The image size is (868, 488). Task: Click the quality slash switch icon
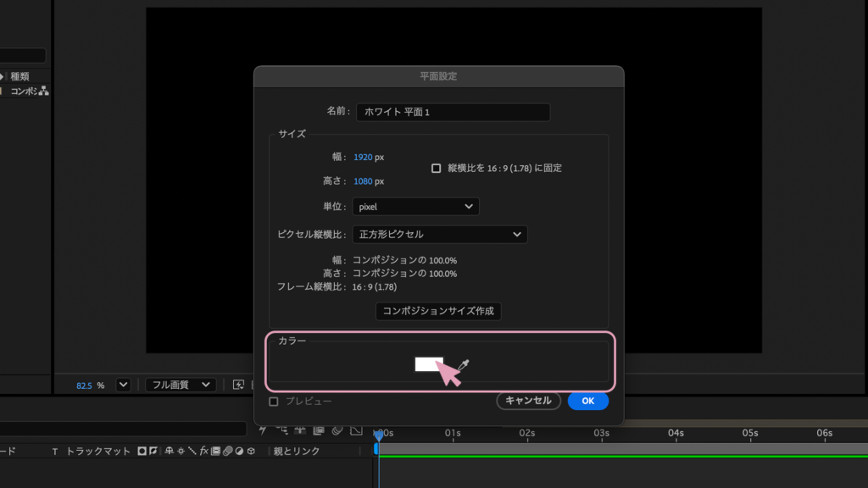(192, 451)
